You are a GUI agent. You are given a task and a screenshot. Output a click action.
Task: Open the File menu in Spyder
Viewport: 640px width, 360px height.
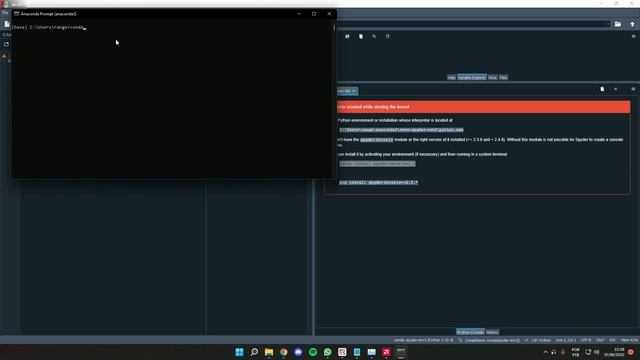pyautogui.click(x=5, y=13)
